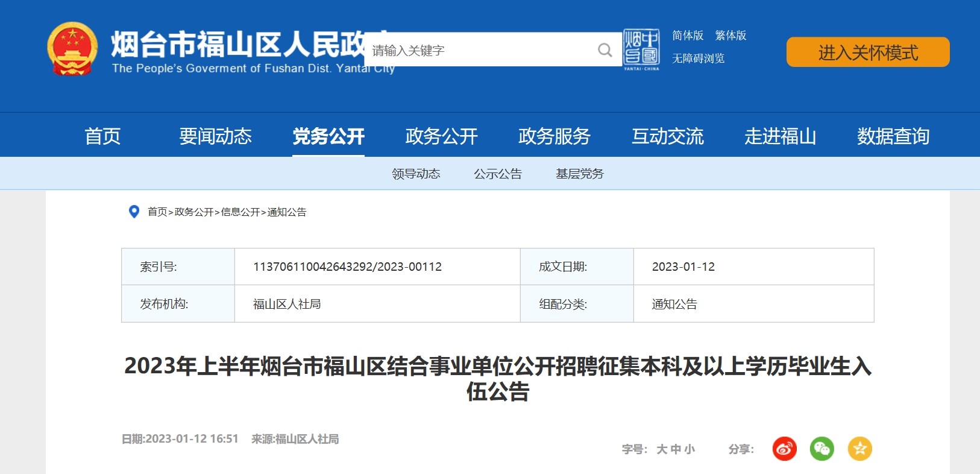Open the 政务公开 navigation tab
This screenshot has width=980, height=474.
[441, 136]
